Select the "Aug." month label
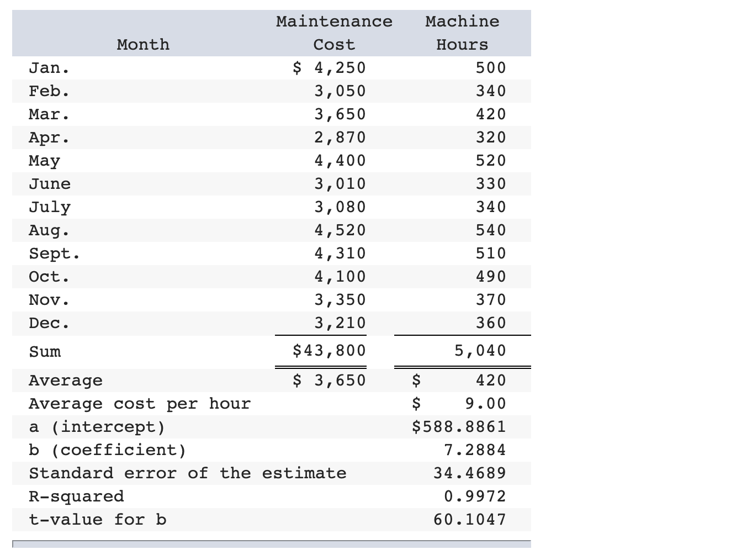Screen dimensions: 731x560 [x=49, y=230]
